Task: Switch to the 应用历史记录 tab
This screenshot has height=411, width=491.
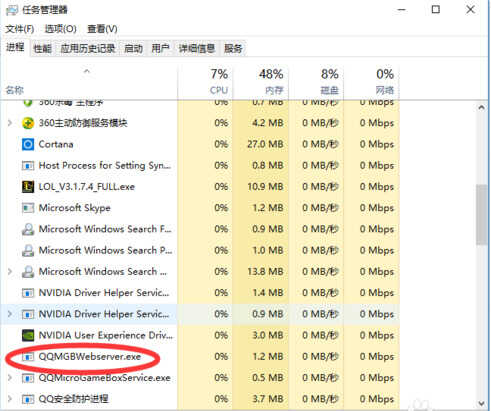Action: (88, 49)
